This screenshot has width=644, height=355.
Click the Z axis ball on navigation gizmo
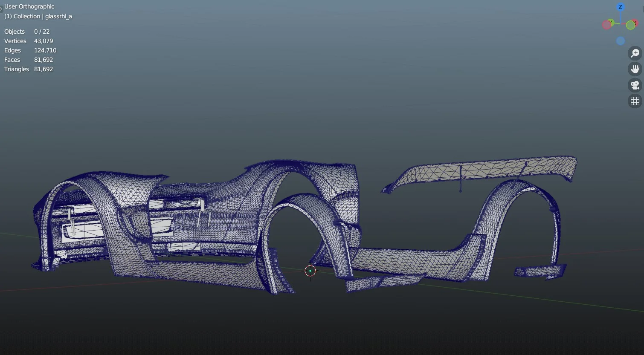coord(621,7)
